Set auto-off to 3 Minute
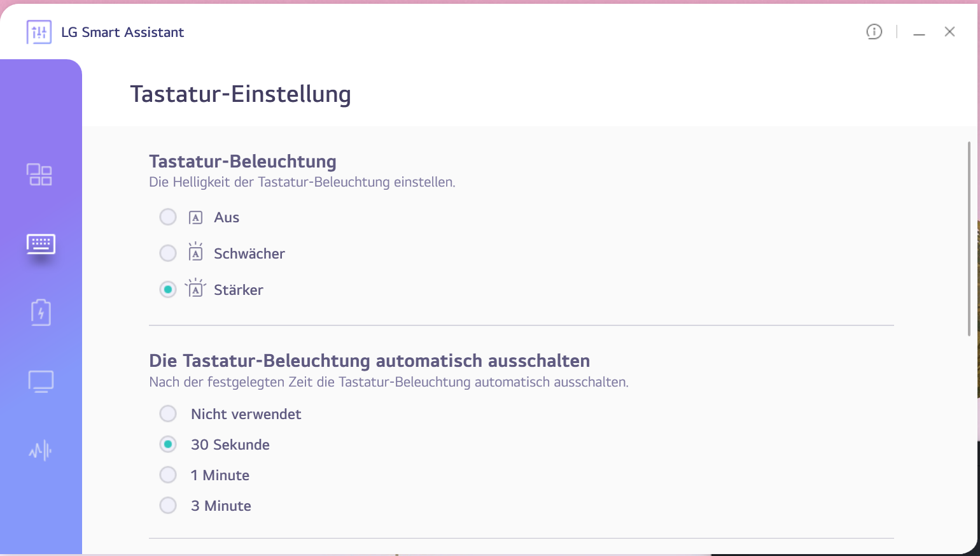The height and width of the screenshot is (556, 980). [168, 506]
